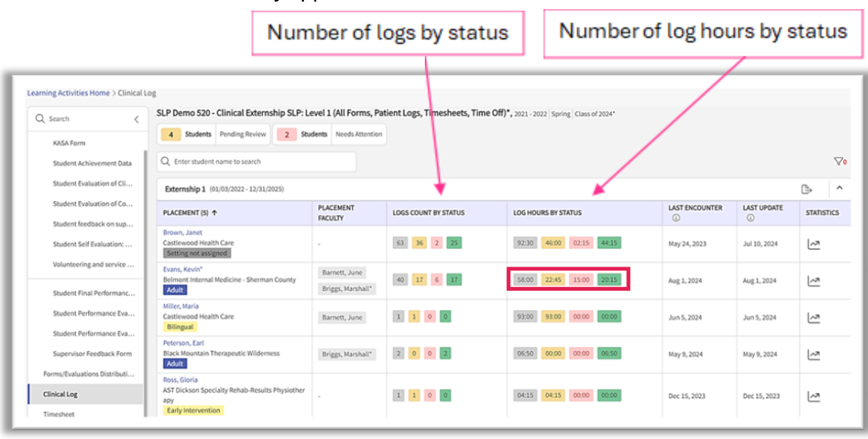Viewport: 868px width, 439px height.
Task: Collapse the left sidebar panel
Action: click(x=136, y=119)
